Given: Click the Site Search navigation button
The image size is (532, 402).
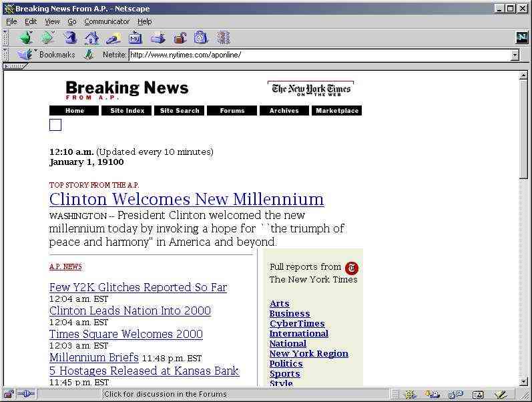Looking at the screenshot, I should (x=179, y=111).
